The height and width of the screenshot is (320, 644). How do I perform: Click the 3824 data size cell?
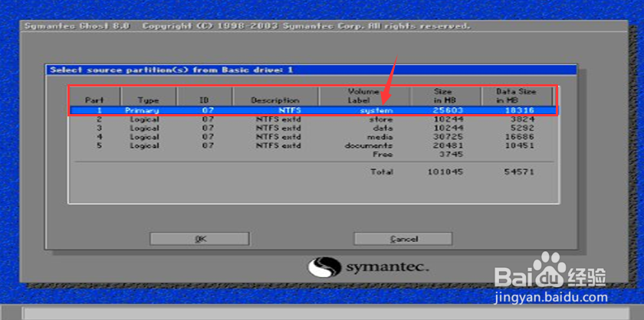pos(522,119)
